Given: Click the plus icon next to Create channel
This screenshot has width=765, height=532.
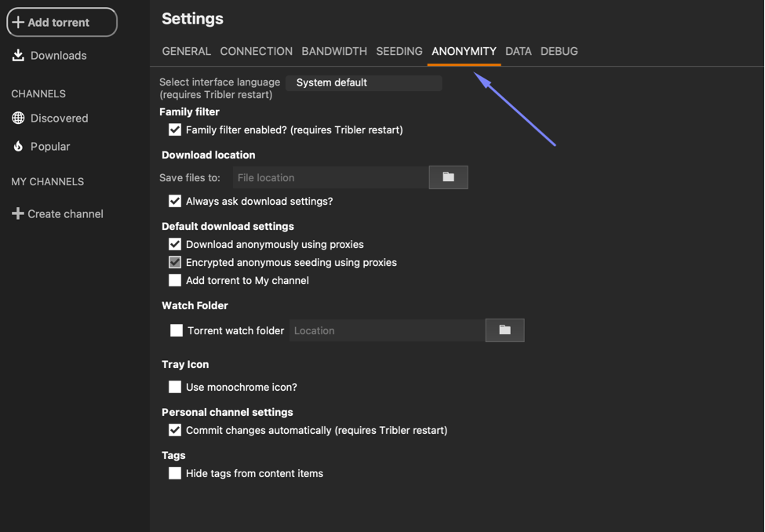Looking at the screenshot, I should pos(17,213).
